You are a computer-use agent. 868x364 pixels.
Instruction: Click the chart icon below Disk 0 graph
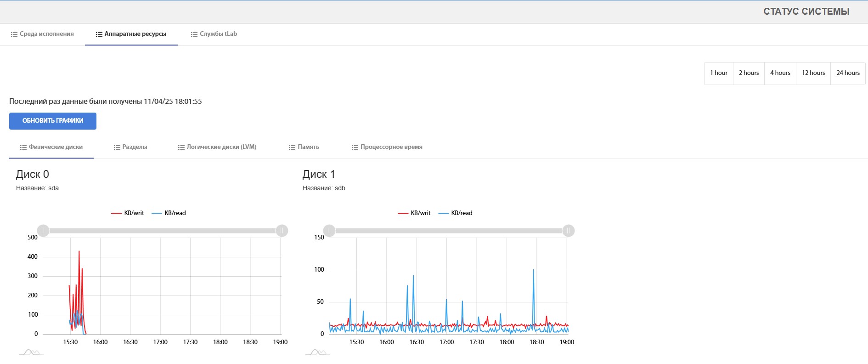31,353
